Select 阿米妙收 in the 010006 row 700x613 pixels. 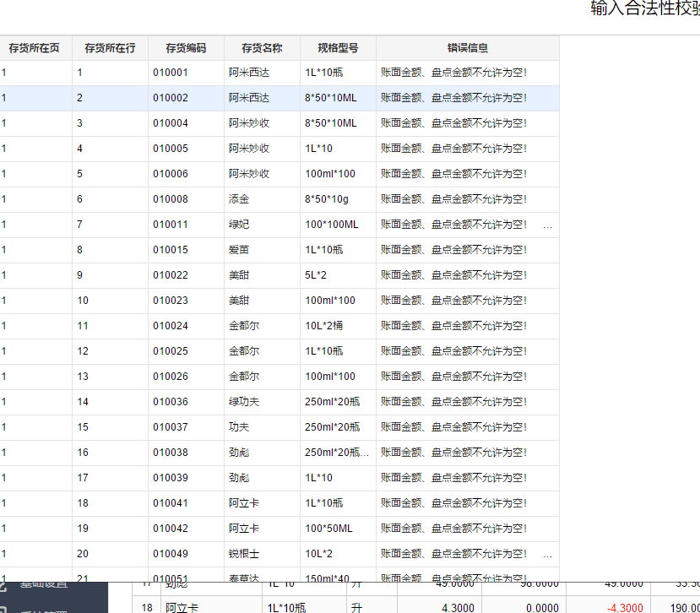point(249,174)
